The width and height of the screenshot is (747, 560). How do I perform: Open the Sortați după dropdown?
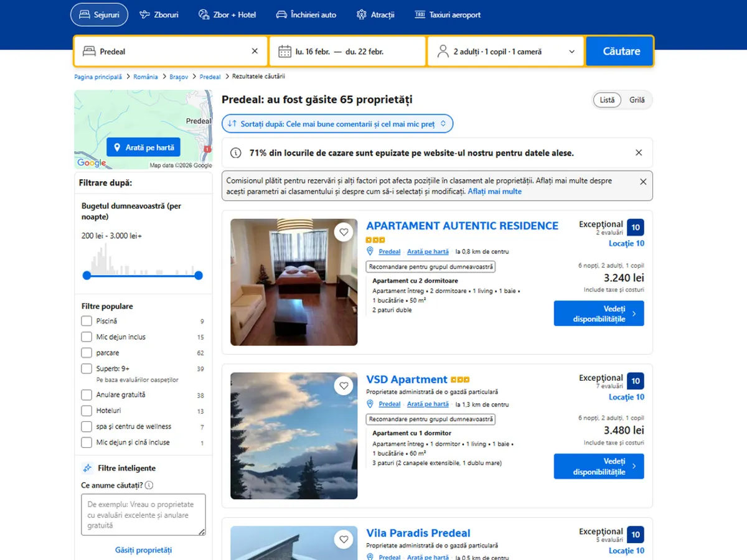tap(337, 123)
